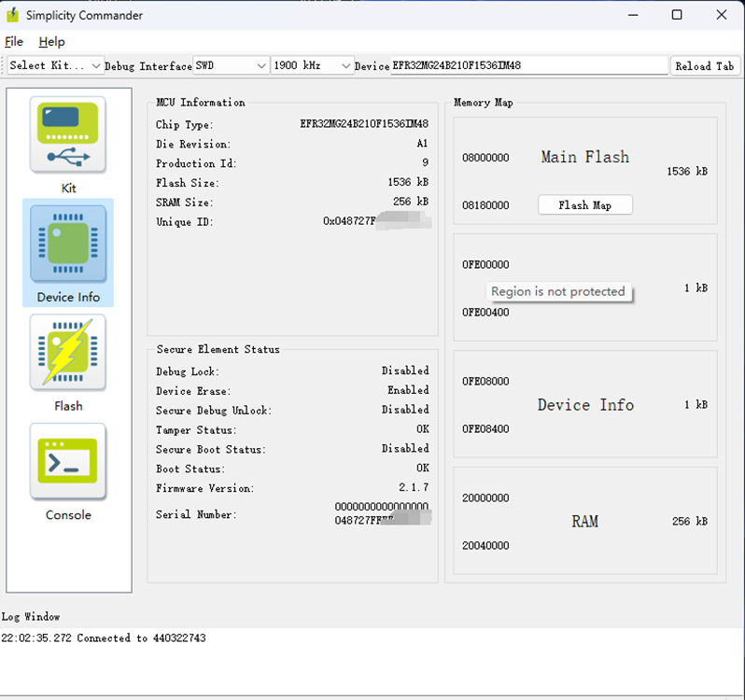Click the RAM memory map region
The image size is (745, 700).
coord(584,521)
